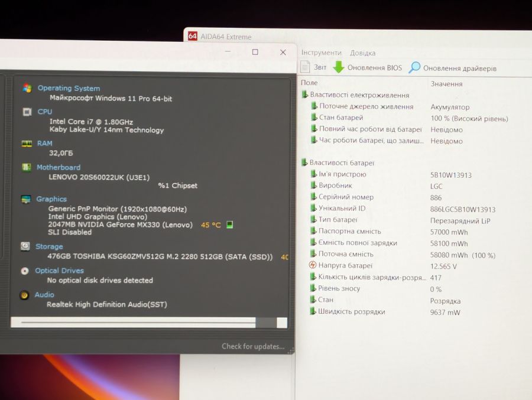Click the Поточне джерело живлення row icon
Screen dimensions: 532x400
[x=314, y=106]
